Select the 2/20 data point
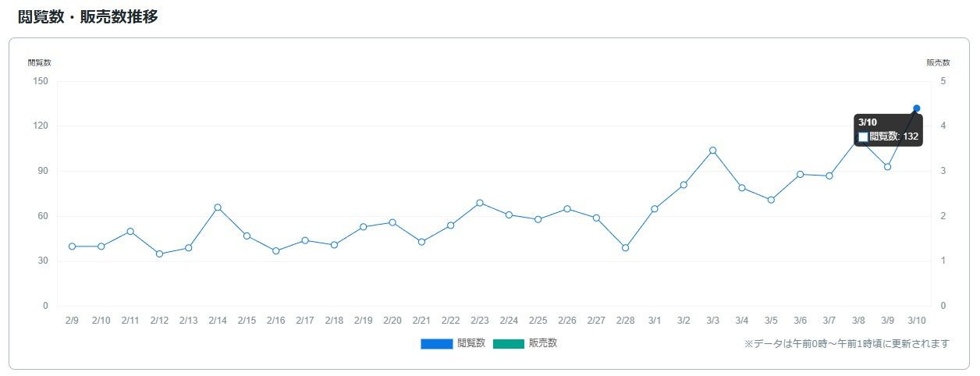This screenshot has height=376, width=980. (x=392, y=222)
